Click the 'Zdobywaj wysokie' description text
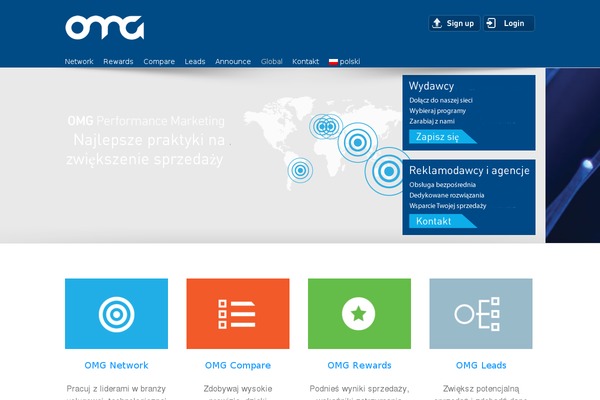The width and height of the screenshot is (600, 400). (x=238, y=389)
